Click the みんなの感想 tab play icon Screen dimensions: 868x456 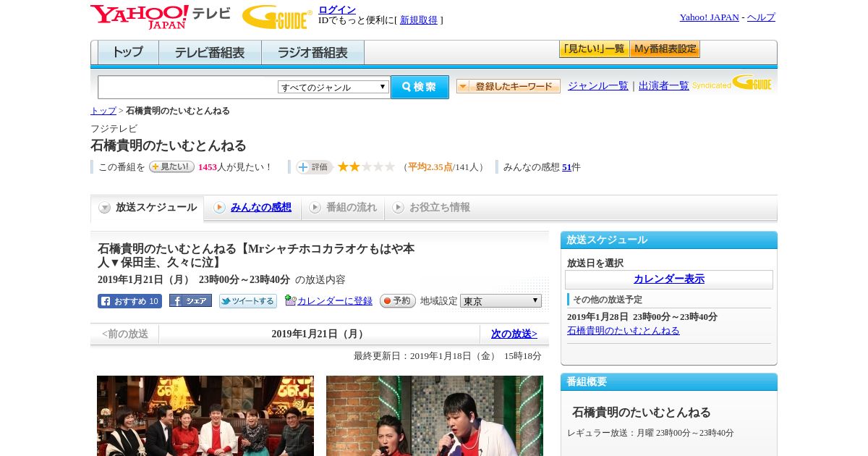coord(219,208)
